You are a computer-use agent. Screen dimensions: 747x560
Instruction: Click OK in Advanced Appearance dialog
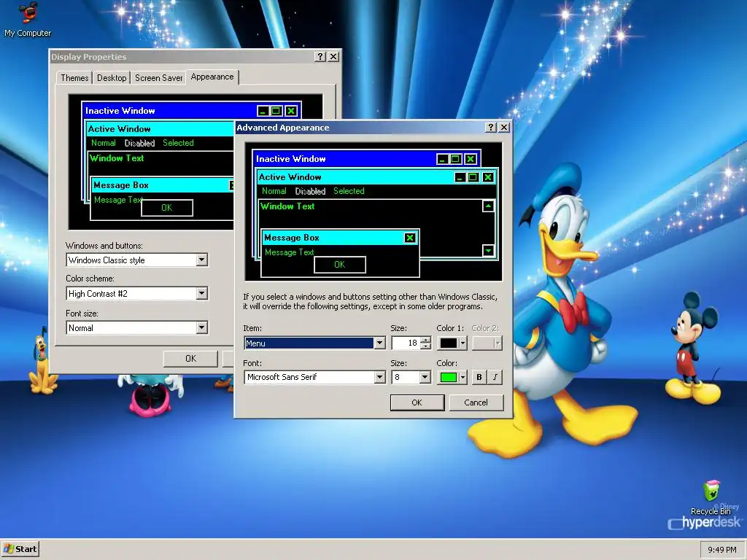tap(417, 402)
